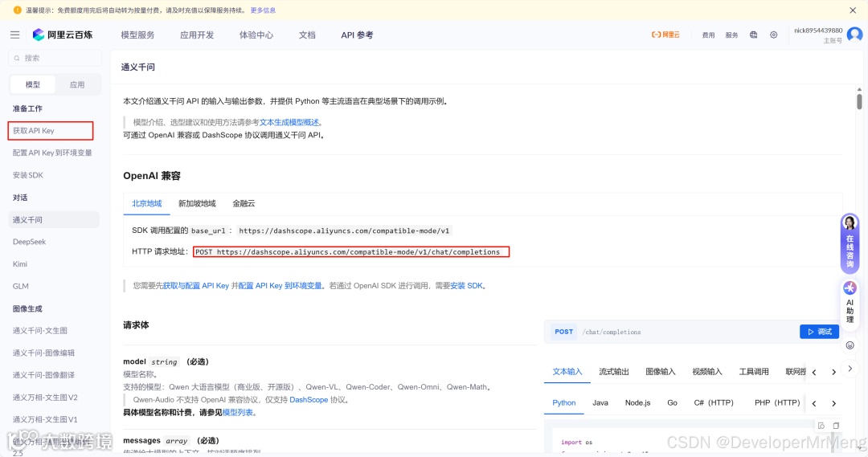Click the 阿里云 logo in the header
The image size is (868, 457).
coord(665,35)
